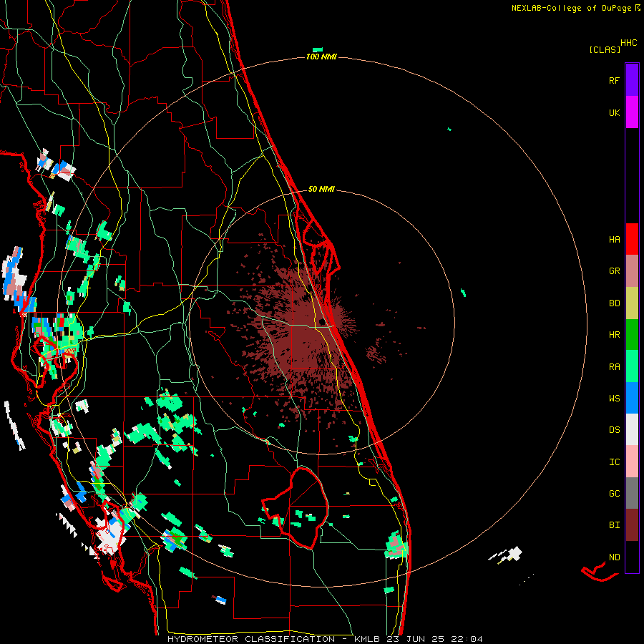
Task: Click the 'WS' legend label
Action: coord(614,399)
